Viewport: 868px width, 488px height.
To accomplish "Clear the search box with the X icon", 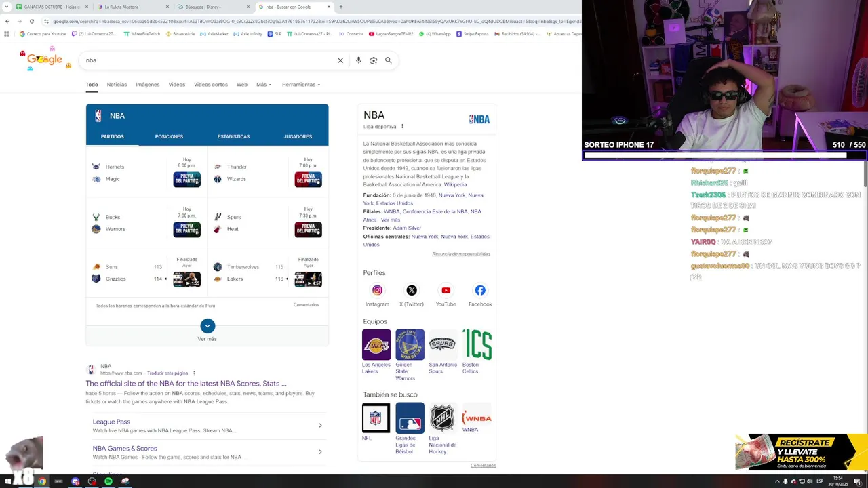I will (x=340, y=60).
